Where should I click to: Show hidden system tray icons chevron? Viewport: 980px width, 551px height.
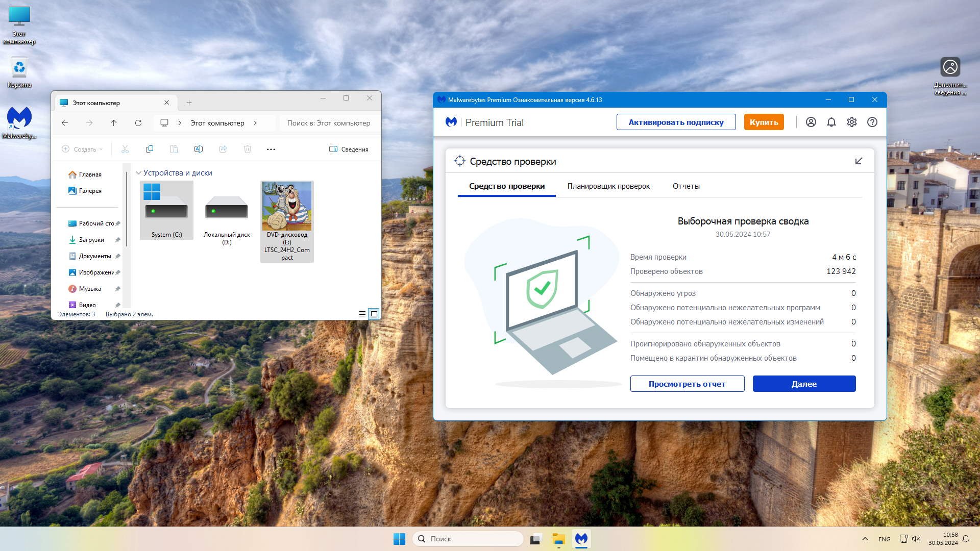coord(865,539)
